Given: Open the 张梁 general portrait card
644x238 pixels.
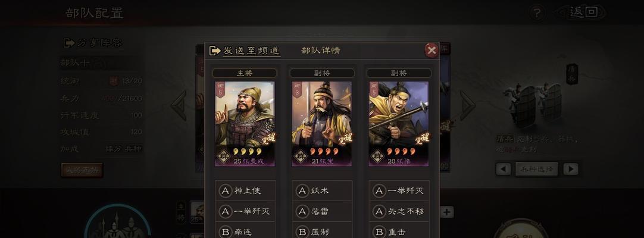Looking at the screenshot, I should pyautogui.click(x=398, y=124).
